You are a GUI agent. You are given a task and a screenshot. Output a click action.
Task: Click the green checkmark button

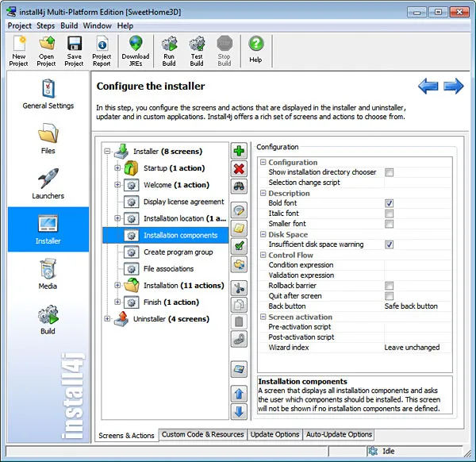pos(239,246)
